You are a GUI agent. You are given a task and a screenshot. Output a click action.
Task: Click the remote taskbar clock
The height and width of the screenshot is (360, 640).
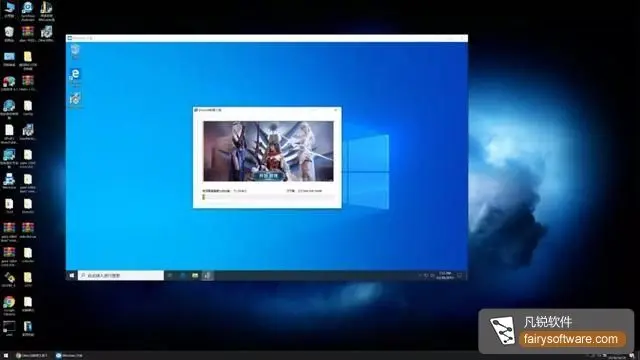[444, 276]
